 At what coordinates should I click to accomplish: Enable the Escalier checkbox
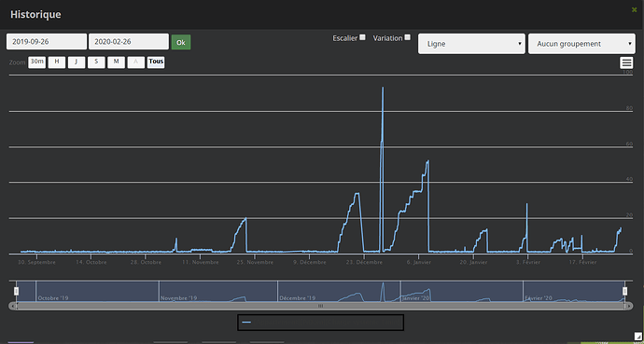(362, 37)
